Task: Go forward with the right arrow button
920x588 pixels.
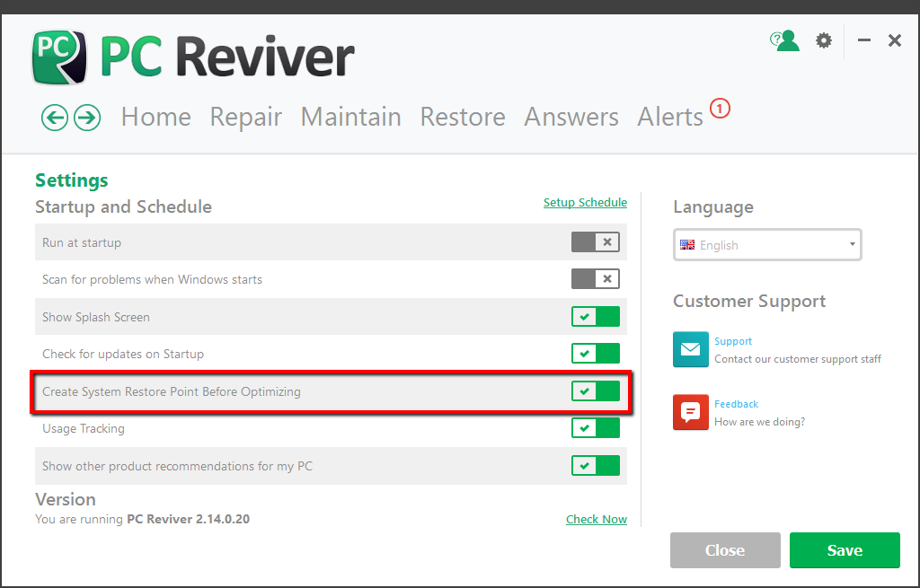Action: click(87, 118)
